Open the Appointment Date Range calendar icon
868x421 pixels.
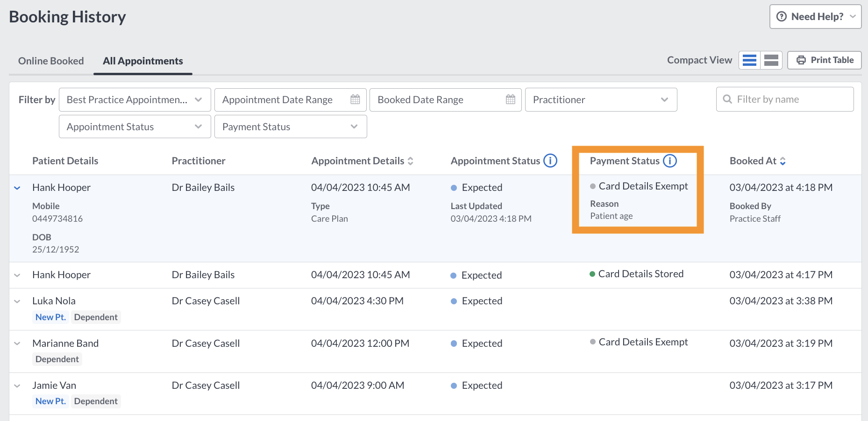[x=355, y=99]
